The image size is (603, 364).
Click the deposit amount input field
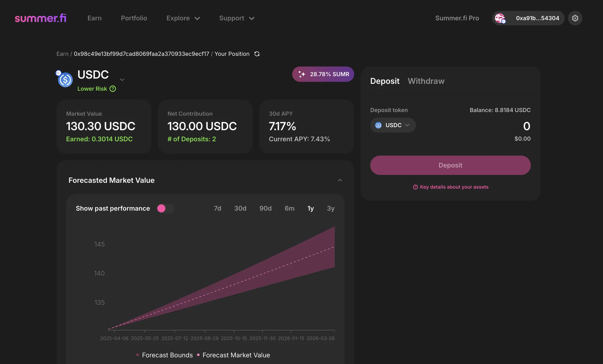point(501,126)
